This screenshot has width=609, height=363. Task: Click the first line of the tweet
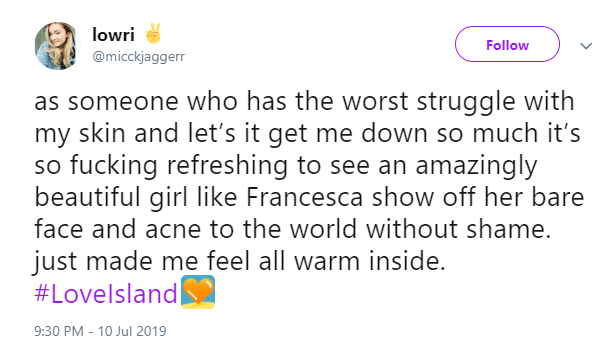tap(304, 102)
